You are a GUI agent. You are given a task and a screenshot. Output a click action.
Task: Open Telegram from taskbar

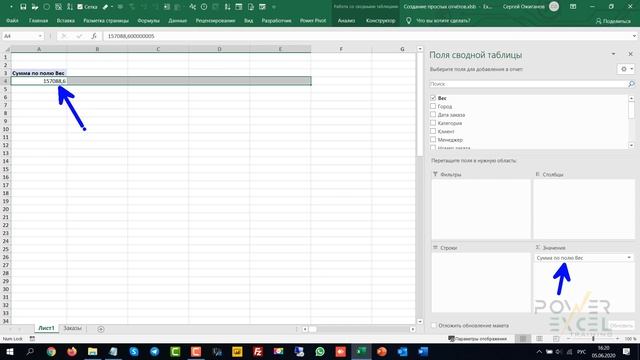point(155,351)
